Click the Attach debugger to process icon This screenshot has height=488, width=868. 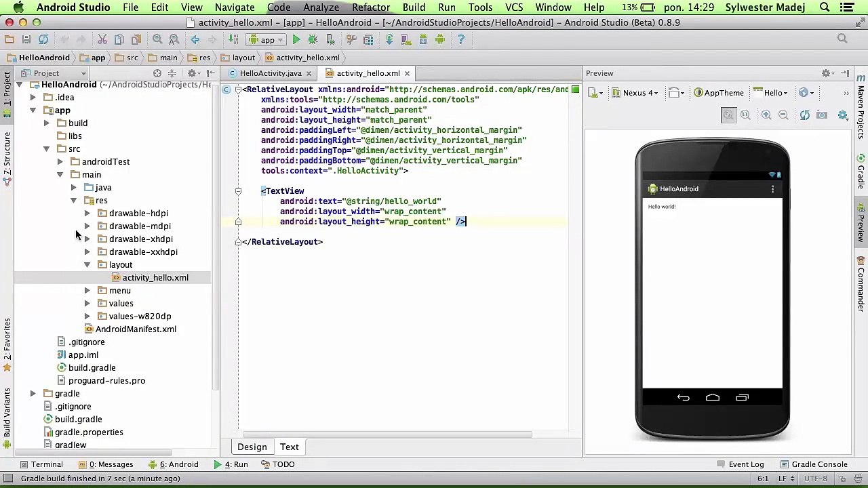pyautogui.click(x=330, y=39)
